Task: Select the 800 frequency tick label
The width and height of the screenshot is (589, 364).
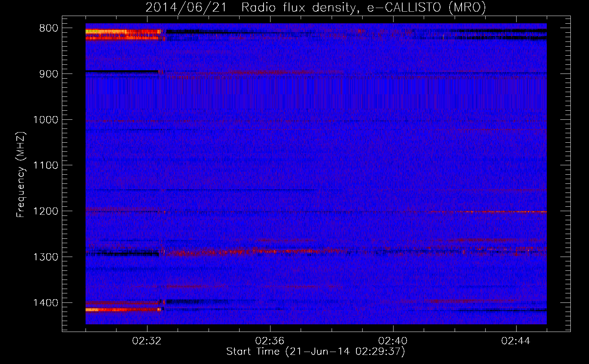Action: click(x=48, y=28)
